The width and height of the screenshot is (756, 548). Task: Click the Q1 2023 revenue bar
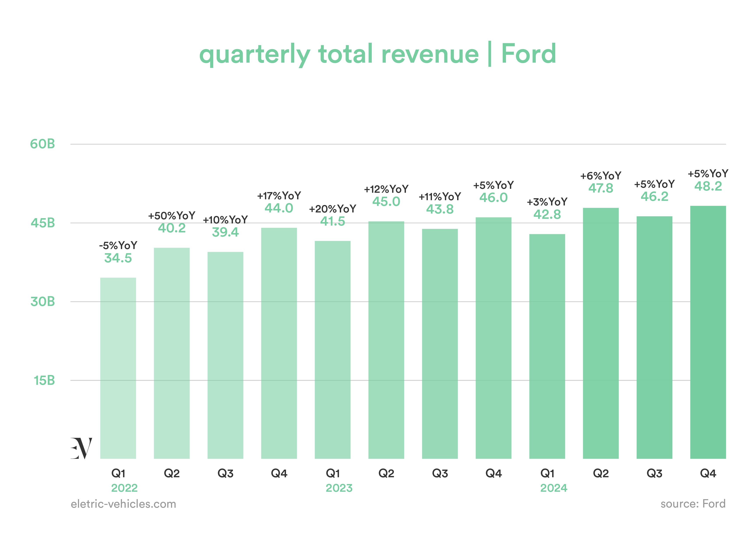[x=333, y=350]
